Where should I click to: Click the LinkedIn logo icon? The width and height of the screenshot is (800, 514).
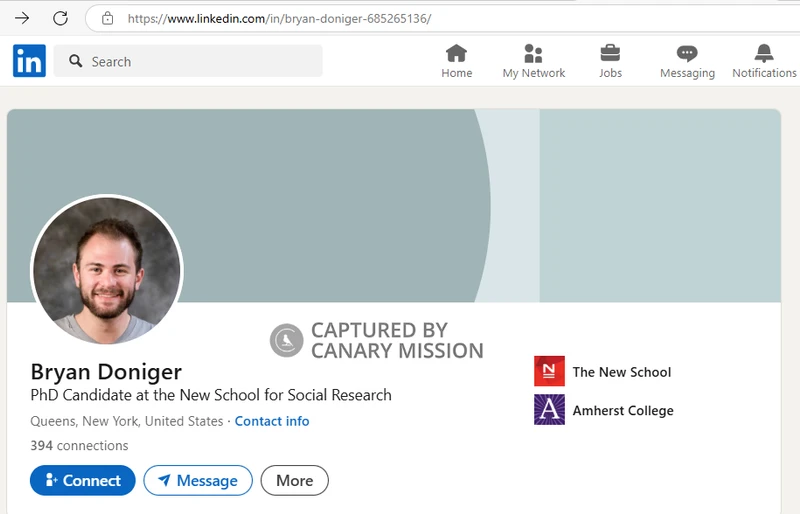[29, 61]
